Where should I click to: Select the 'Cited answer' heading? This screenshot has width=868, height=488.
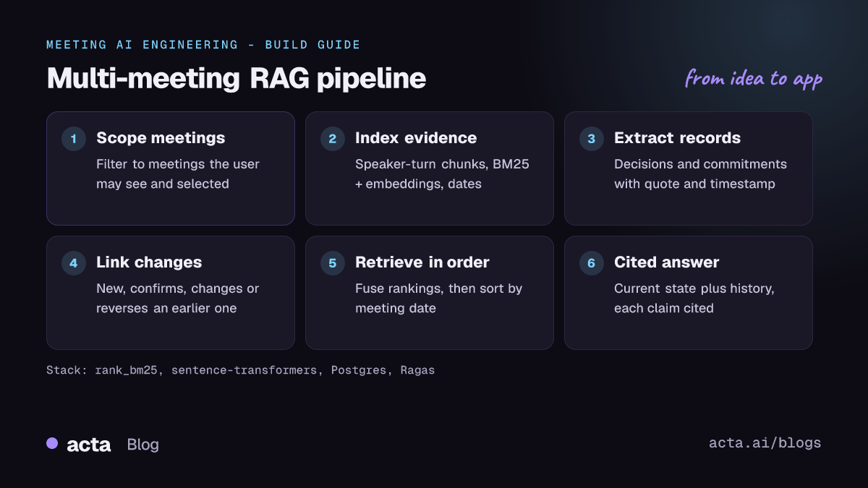[x=667, y=262]
